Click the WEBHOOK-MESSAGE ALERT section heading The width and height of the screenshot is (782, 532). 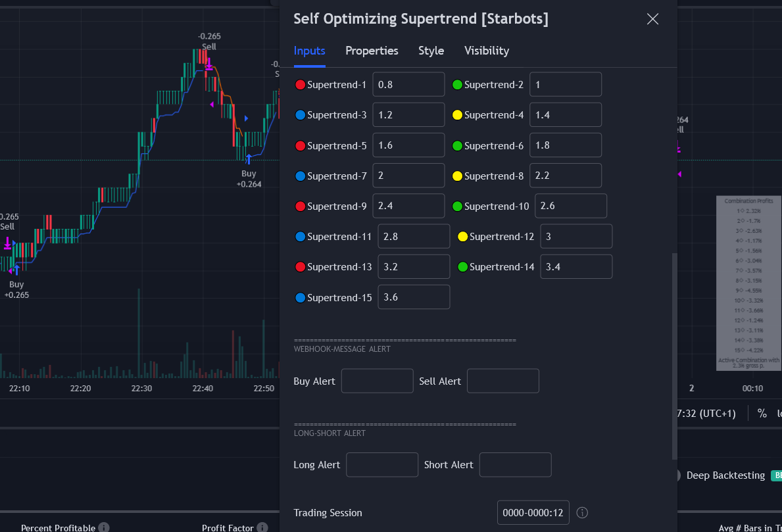[342, 349]
